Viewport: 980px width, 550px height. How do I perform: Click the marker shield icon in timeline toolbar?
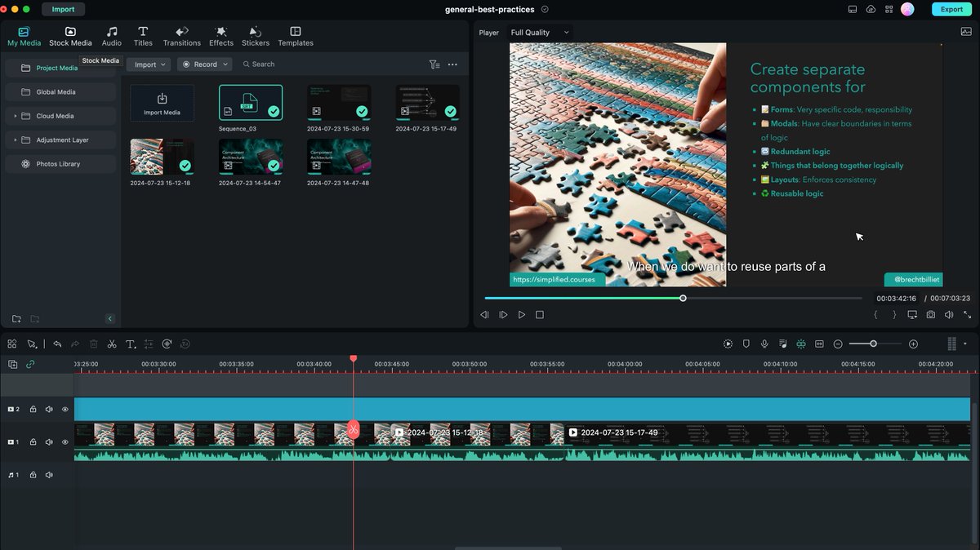click(746, 344)
